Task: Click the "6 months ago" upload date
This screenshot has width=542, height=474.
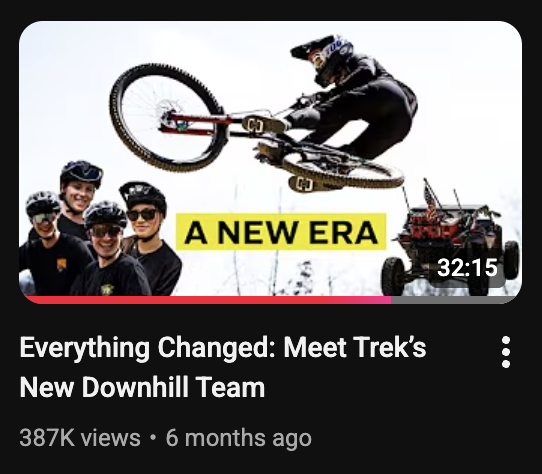Action: [239, 438]
